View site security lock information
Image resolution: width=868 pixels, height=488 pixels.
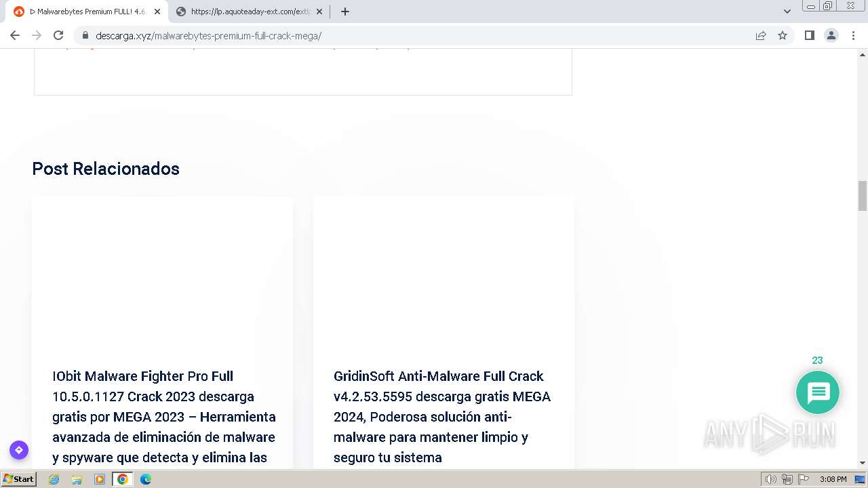pyautogui.click(x=85, y=35)
